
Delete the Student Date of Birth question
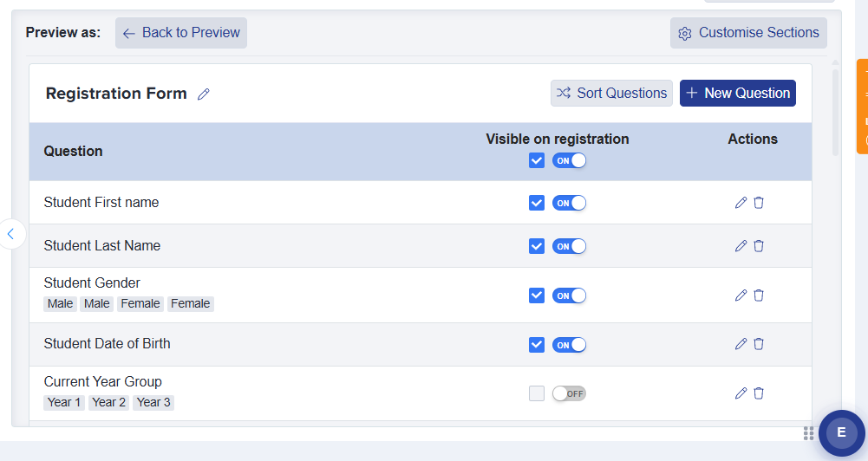(759, 344)
